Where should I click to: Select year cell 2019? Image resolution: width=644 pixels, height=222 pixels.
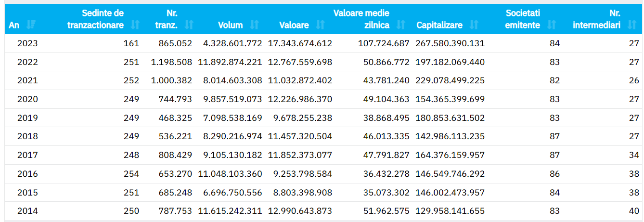tap(27, 118)
